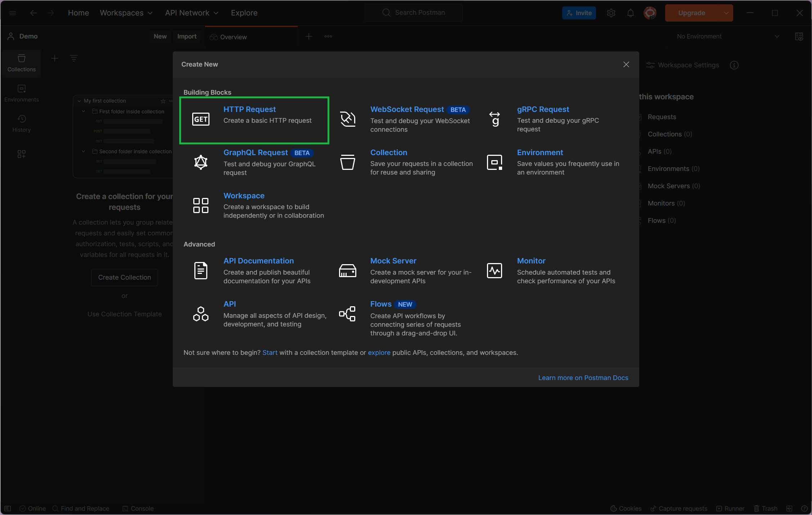The image size is (812, 515).
Task: Click the Upgrade button
Action: (x=692, y=13)
